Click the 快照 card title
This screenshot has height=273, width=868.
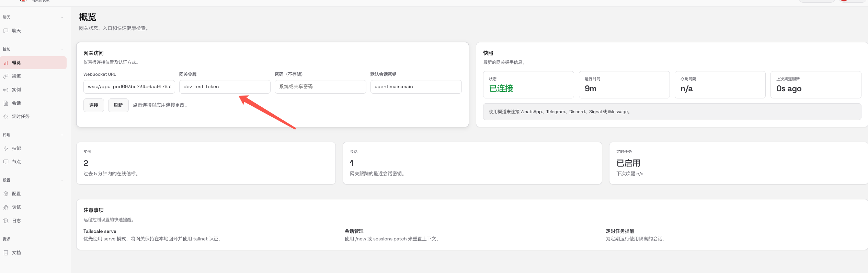[x=488, y=53]
